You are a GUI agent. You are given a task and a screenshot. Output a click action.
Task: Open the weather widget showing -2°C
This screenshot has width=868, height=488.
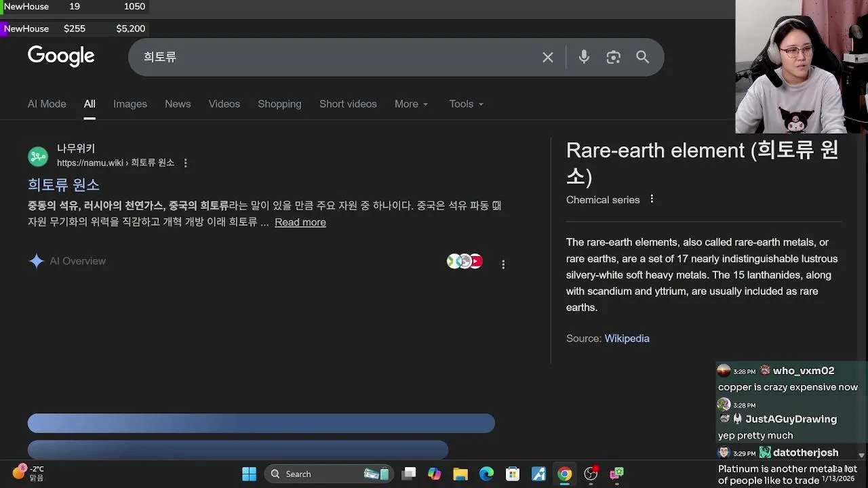[28, 473]
